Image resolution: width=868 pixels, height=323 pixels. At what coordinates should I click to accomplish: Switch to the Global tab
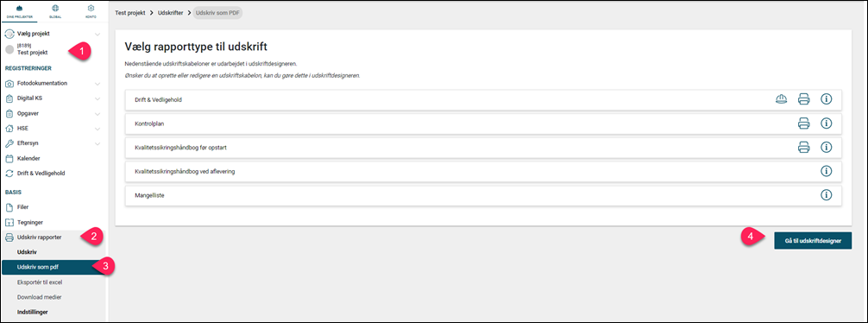(x=55, y=11)
